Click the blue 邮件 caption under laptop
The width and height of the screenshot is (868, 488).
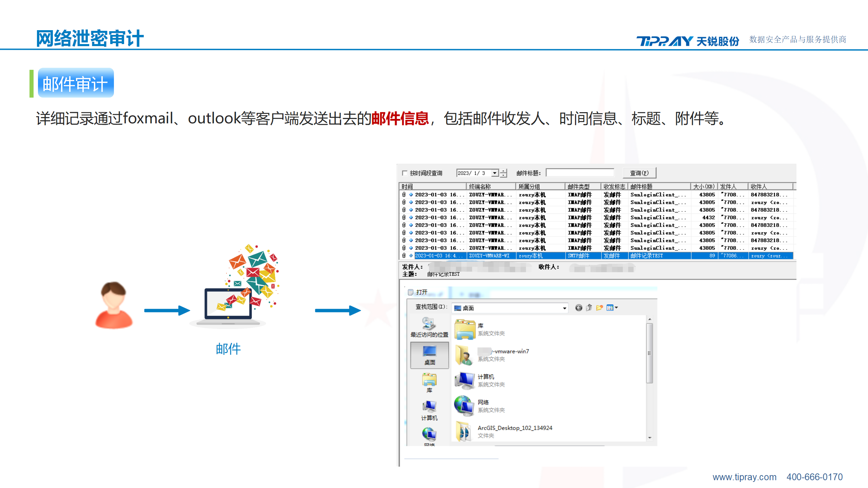pos(228,349)
